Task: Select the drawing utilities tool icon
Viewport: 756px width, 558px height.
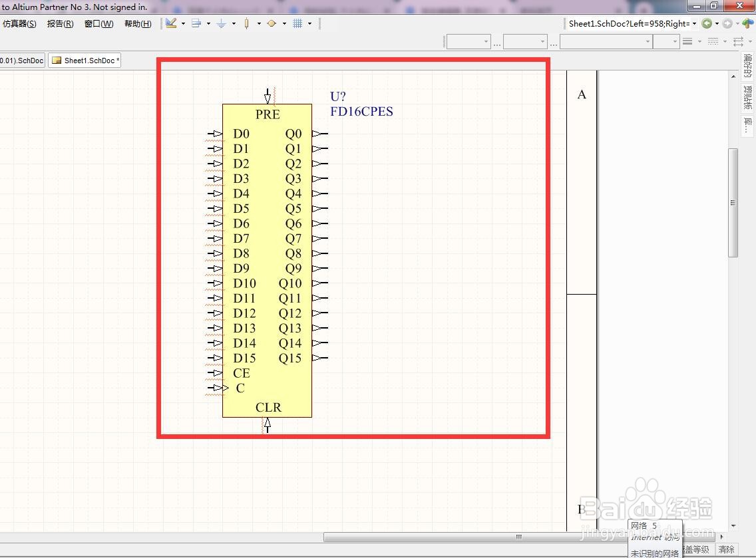Action: click(171, 23)
